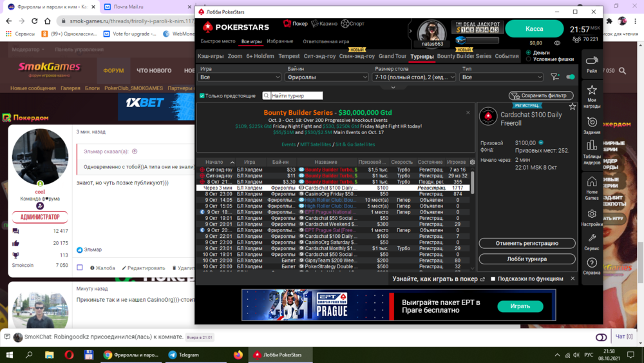Open Home Games house icon
Viewport: 644px width, 363px height.
point(591,188)
